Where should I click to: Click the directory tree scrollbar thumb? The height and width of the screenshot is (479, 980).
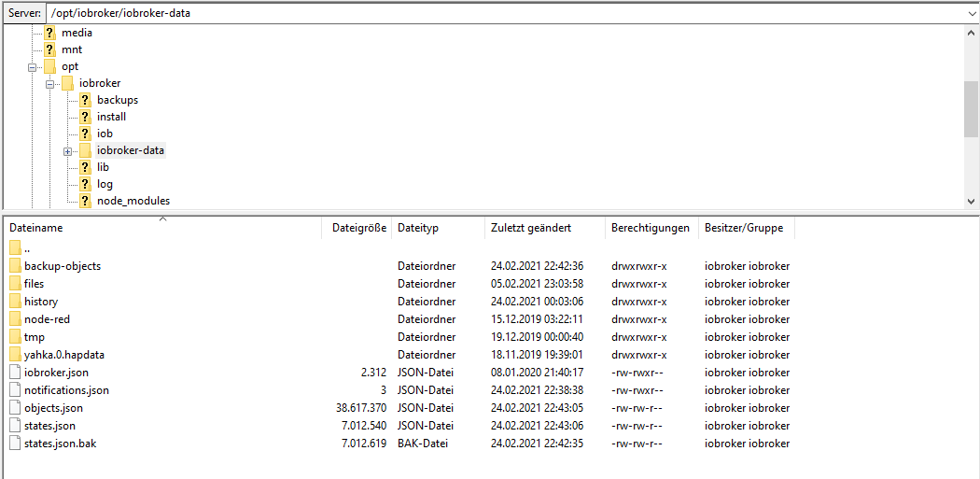972,109
